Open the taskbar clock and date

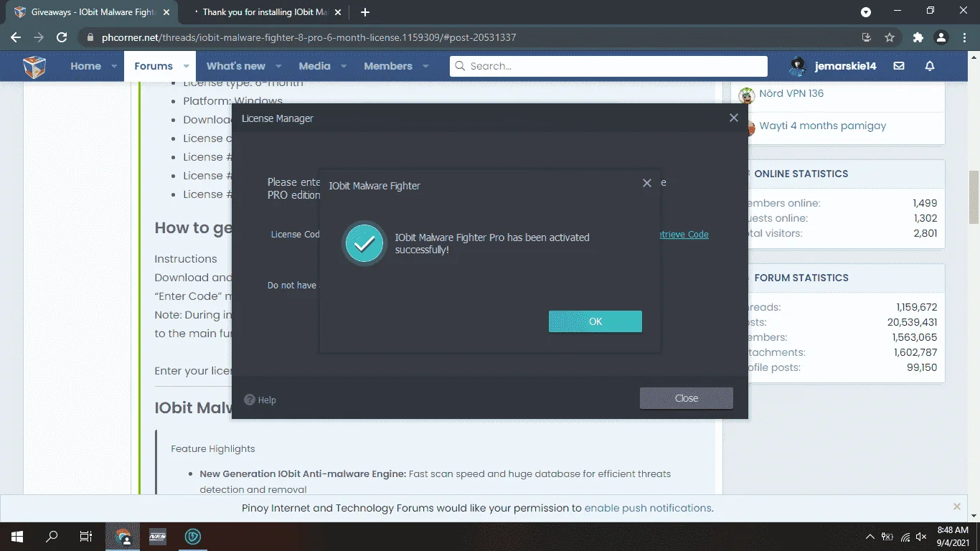(x=952, y=537)
